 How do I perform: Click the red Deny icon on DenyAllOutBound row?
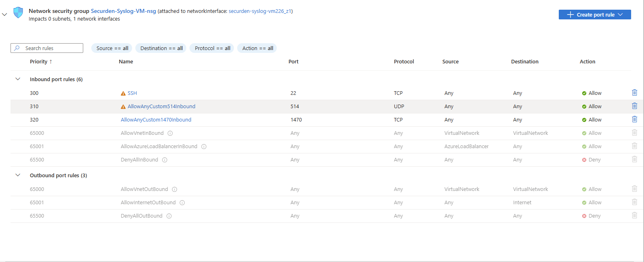[x=584, y=216]
